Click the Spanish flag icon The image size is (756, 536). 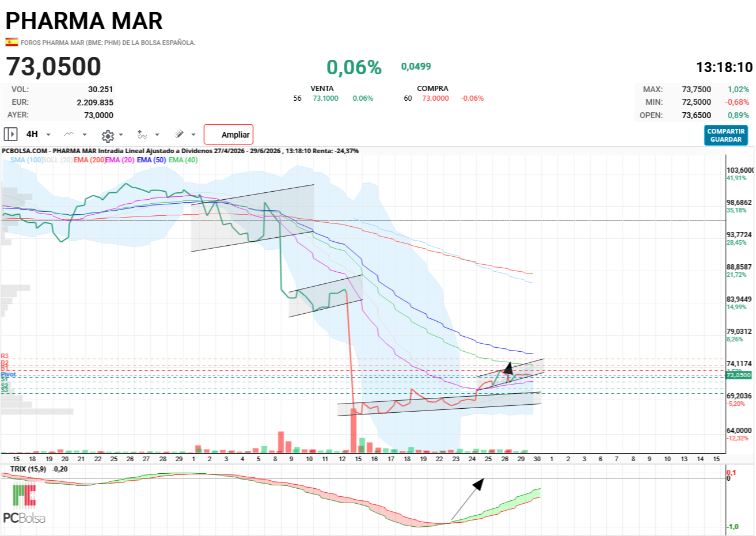pyautogui.click(x=12, y=42)
